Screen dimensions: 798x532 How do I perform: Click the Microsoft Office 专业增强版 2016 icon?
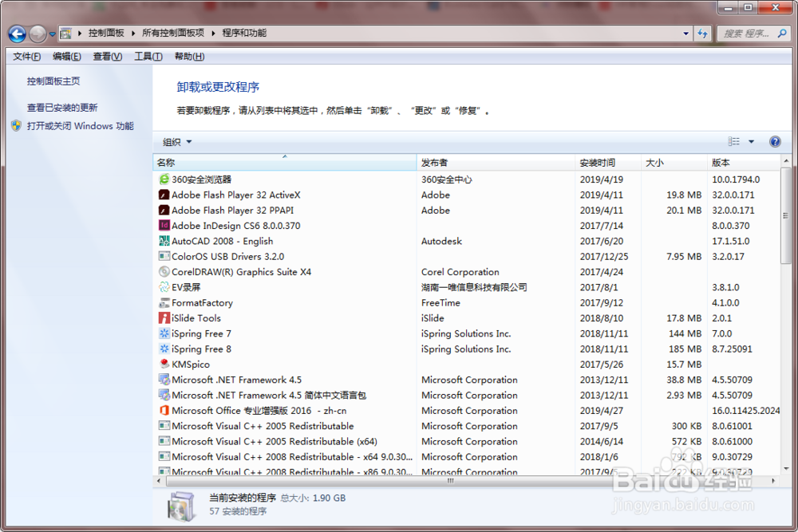click(x=164, y=411)
